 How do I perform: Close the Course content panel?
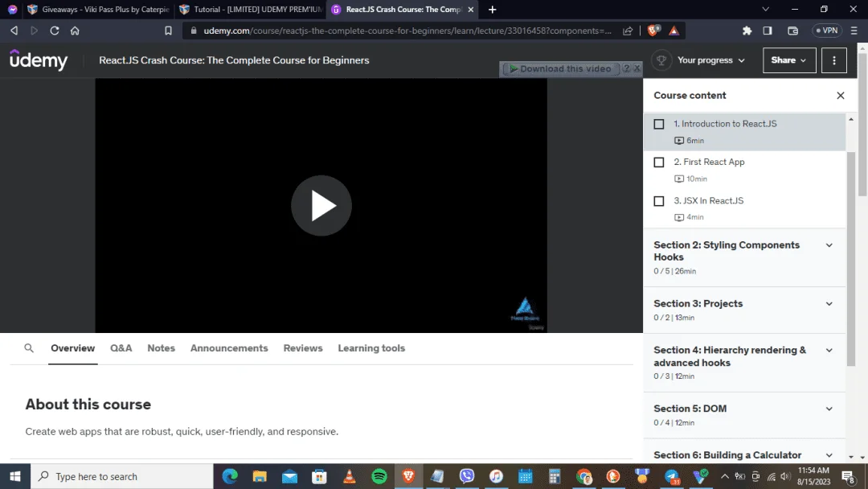point(840,95)
